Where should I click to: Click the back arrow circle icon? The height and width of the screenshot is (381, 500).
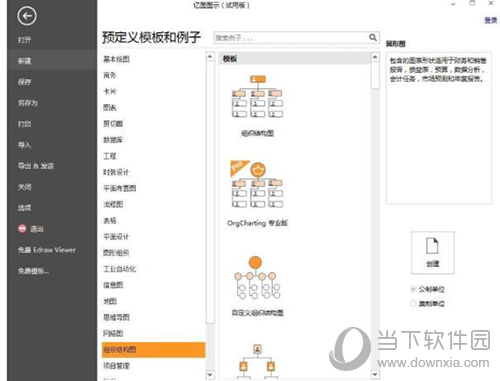tap(27, 16)
